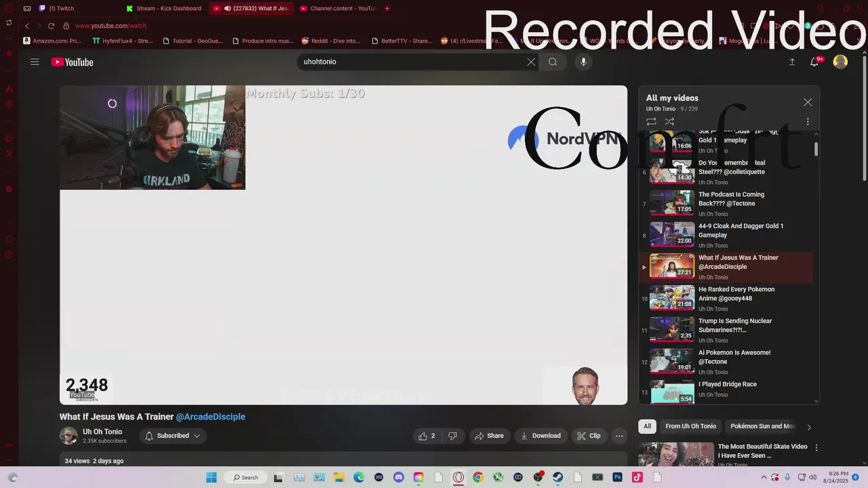Show hidden system tray icons
868x488 pixels.
[x=765, y=477]
